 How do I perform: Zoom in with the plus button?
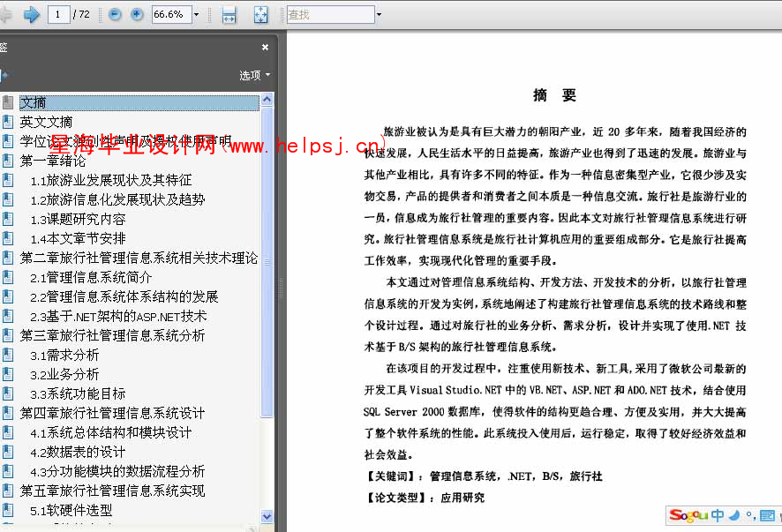coord(137,14)
